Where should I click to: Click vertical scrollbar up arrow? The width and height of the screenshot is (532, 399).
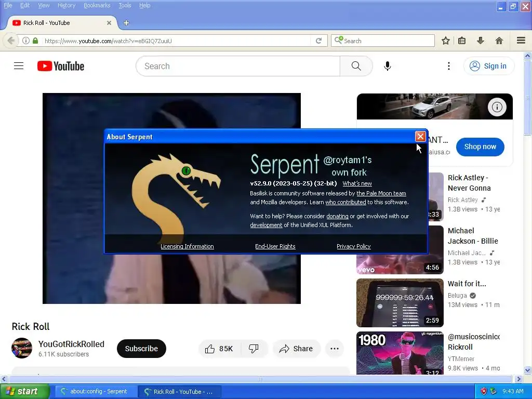click(527, 56)
